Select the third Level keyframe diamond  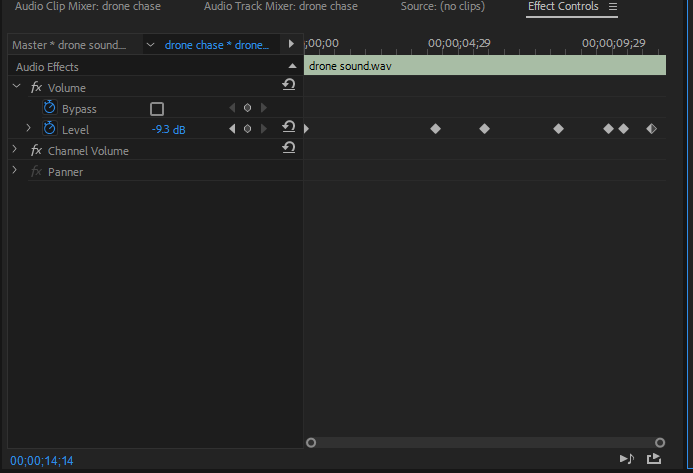click(x=558, y=129)
